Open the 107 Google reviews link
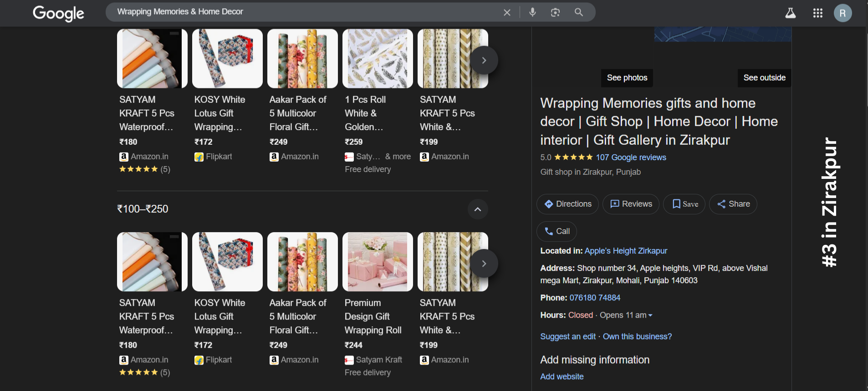This screenshot has height=391, width=868. pos(631,157)
